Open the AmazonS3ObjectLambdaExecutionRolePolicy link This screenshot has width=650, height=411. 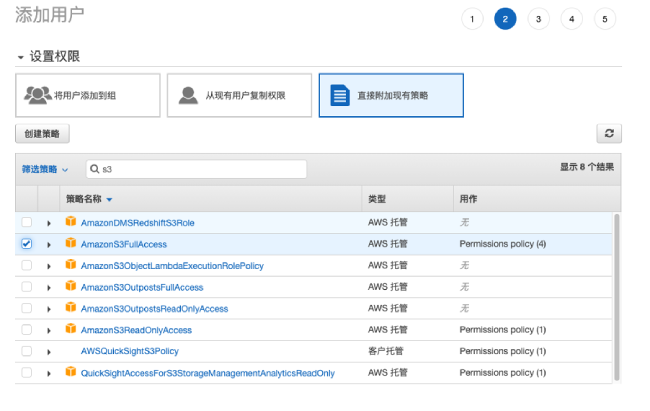(x=172, y=266)
